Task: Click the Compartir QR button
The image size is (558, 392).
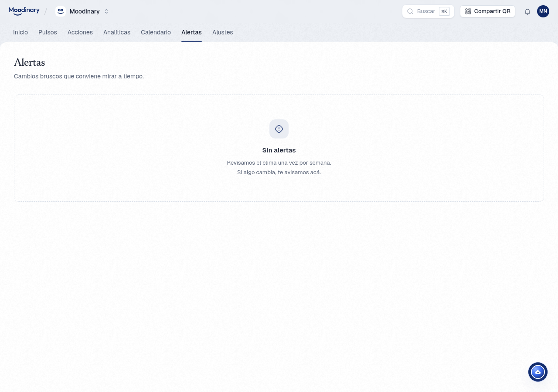Action: coord(487,11)
